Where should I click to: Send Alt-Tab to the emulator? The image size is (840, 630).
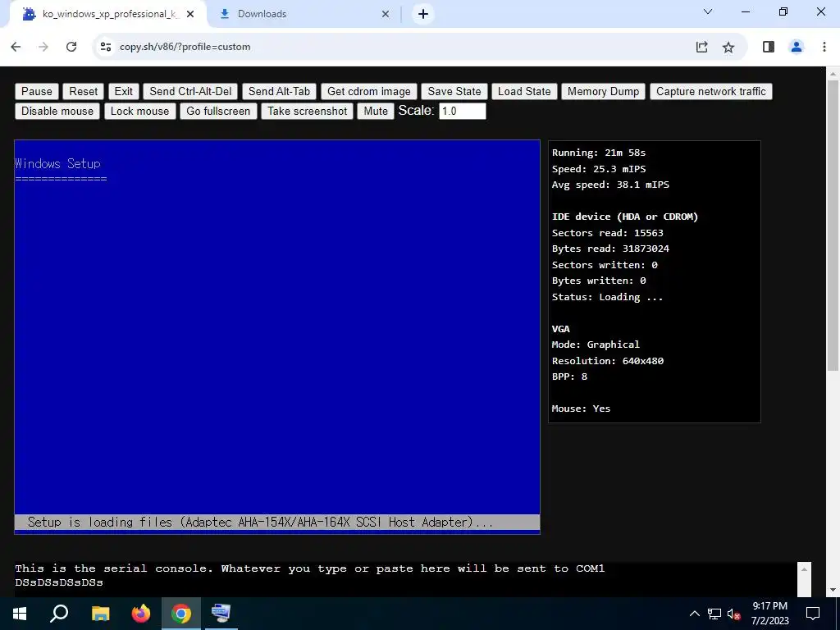(x=279, y=92)
